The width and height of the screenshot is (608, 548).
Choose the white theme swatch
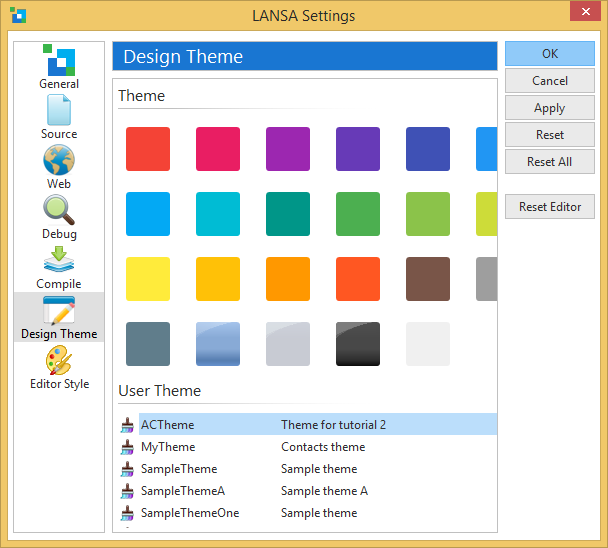(428, 344)
